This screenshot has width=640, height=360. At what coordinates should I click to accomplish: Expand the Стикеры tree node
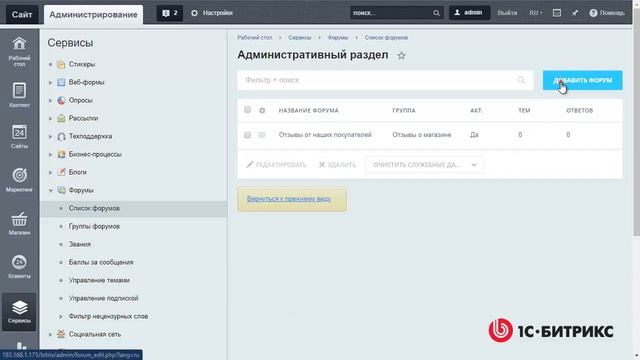pos(50,64)
